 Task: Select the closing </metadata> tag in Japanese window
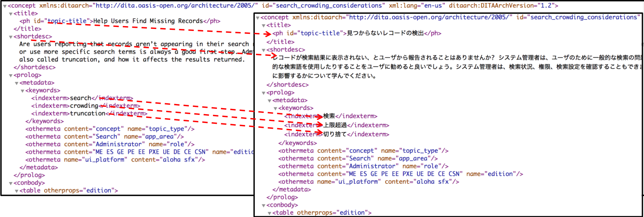point(292,189)
